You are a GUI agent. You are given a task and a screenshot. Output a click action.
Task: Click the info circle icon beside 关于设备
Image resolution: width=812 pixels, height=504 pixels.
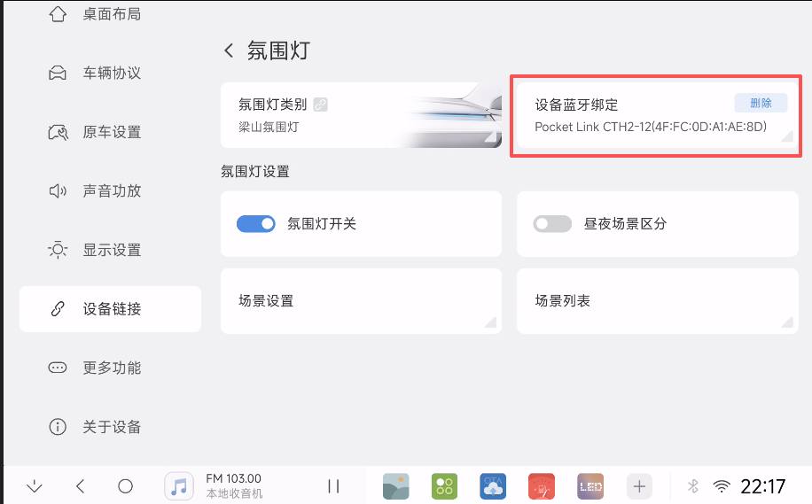tap(58, 427)
